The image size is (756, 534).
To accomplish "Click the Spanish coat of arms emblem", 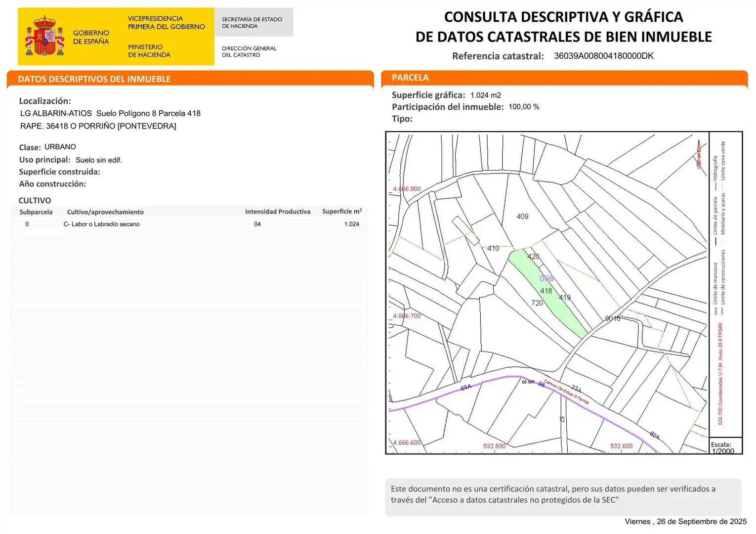I will (45, 36).
